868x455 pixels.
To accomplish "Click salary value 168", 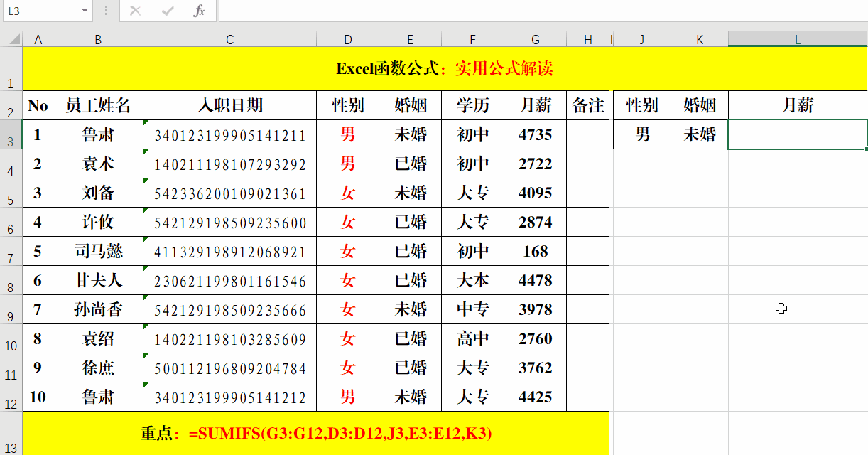I will pyautogui.click(x=536, y=251).
